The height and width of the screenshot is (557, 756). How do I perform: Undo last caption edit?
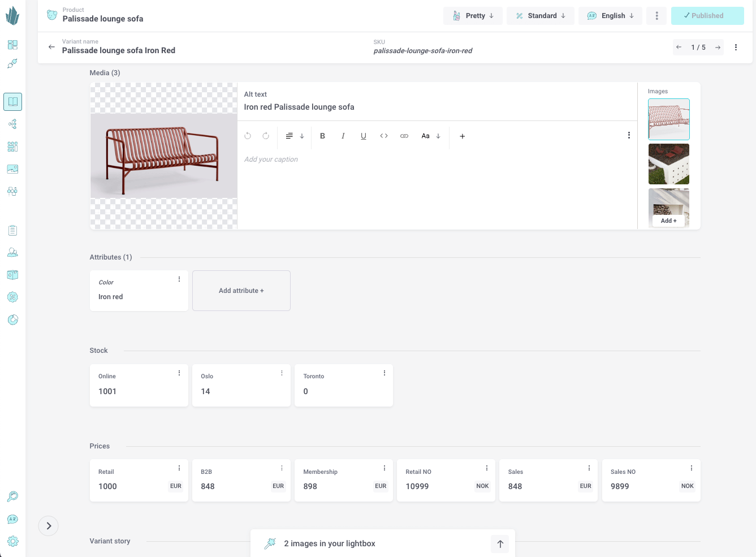tap(248, 136)
